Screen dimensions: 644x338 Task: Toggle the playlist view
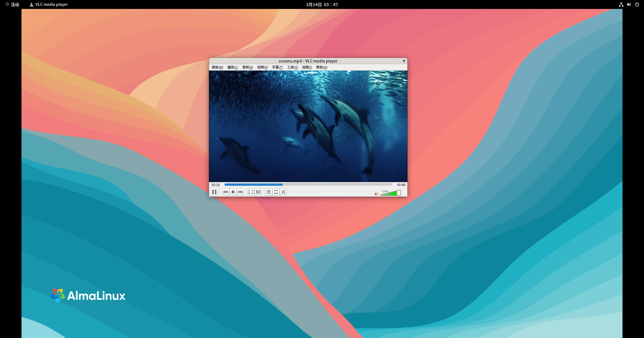268,192
